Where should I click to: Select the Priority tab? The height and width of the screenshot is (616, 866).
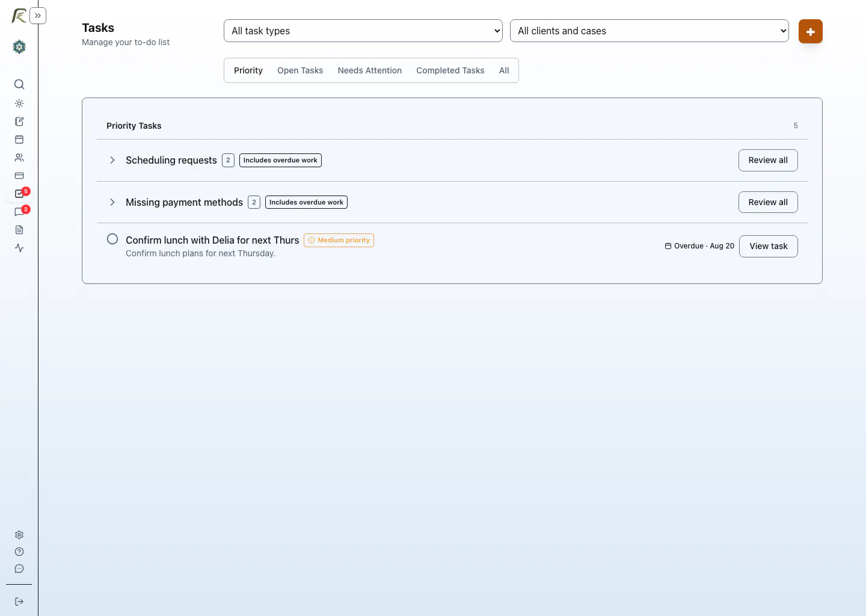click(248, 70)
